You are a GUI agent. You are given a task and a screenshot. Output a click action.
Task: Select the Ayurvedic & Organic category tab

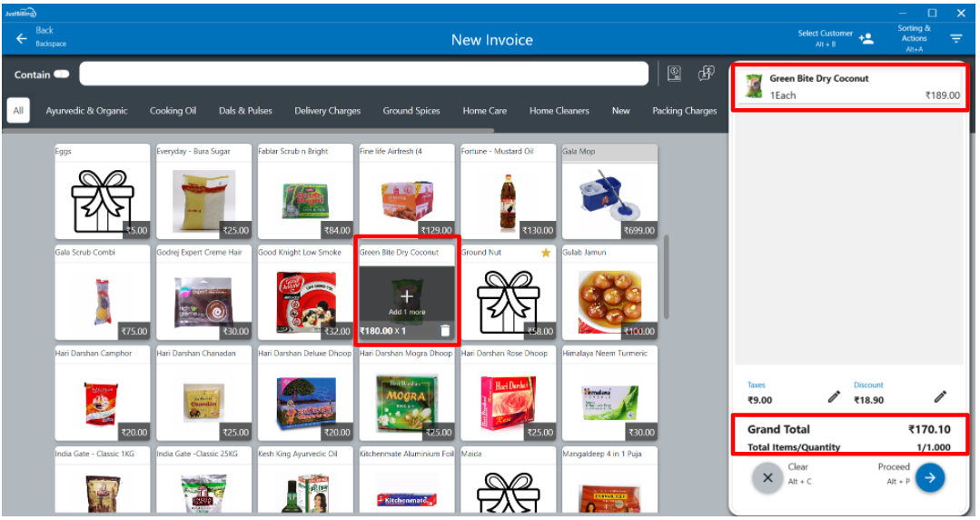[x=87, y=111]
